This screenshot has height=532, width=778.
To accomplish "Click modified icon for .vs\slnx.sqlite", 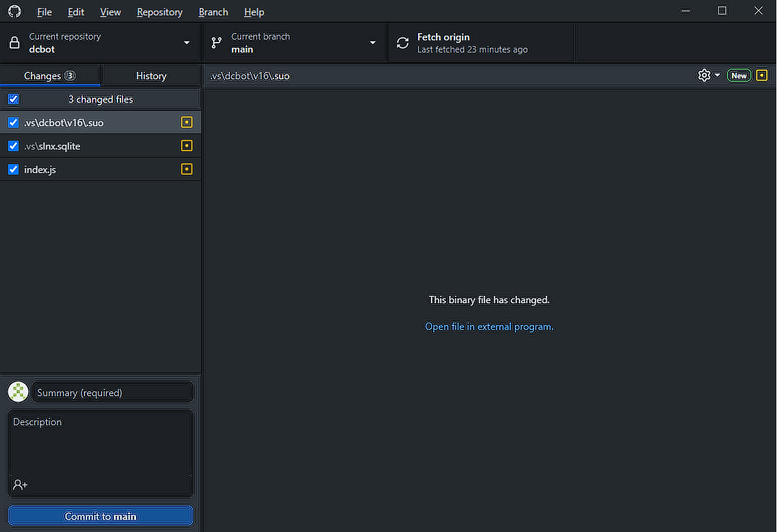I will pos(187,146).
